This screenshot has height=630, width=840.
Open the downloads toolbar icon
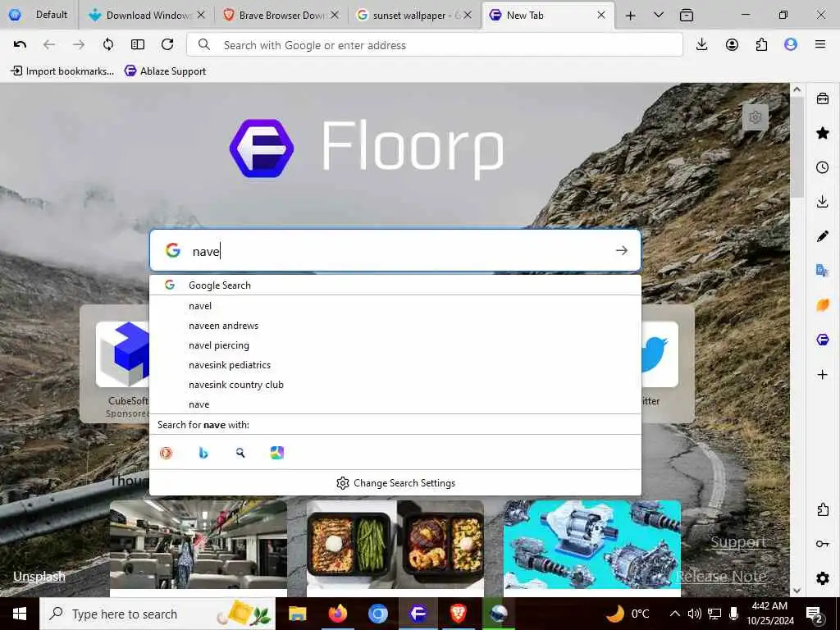(x=702, y=44)
